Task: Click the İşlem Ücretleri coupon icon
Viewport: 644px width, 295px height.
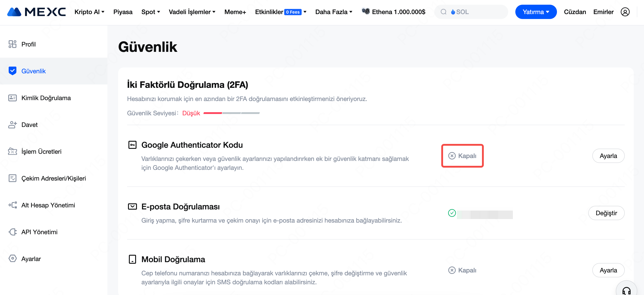Action: pos(13,151)
